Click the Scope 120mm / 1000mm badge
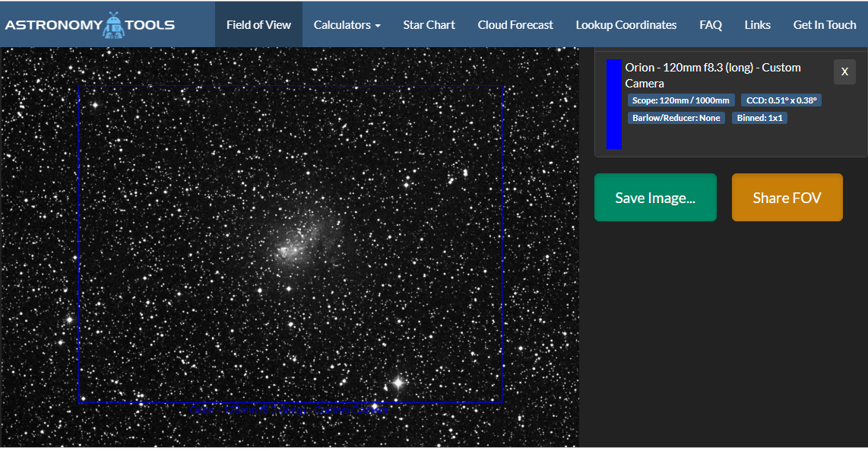This screenshot has width=868, height=451. (680, 100)
